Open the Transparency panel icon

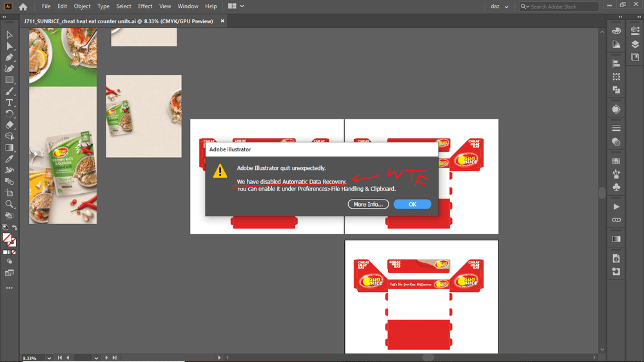pos(616,142)
